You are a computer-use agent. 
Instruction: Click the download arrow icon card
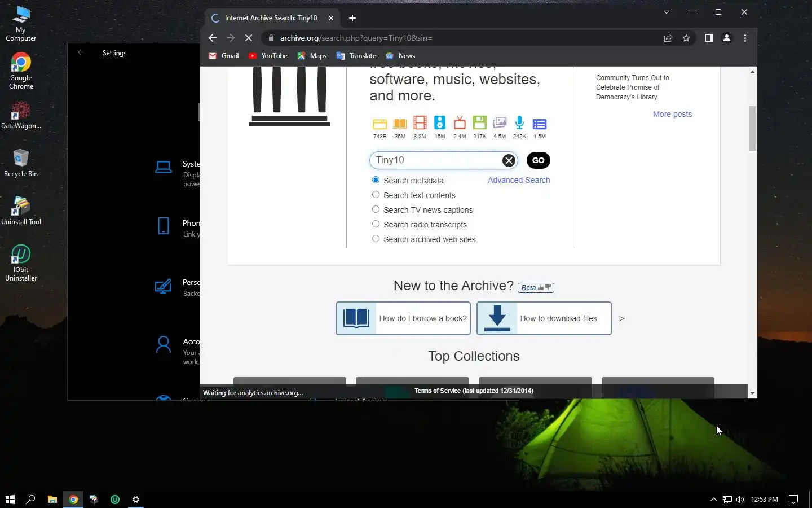point(497,318)
